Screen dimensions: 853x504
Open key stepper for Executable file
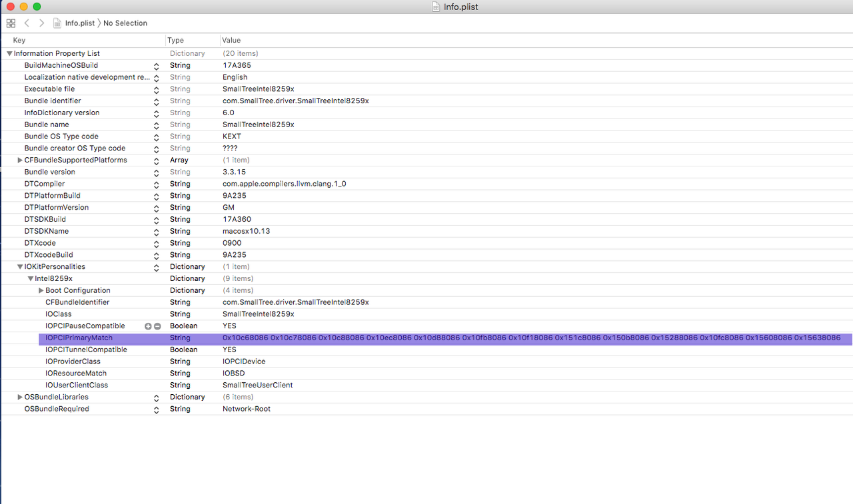[x=156, y=89]
